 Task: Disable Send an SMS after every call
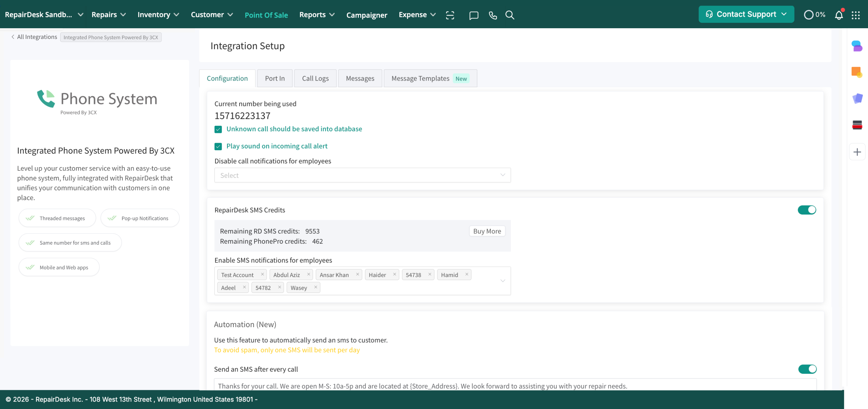[x=807, y=369]
